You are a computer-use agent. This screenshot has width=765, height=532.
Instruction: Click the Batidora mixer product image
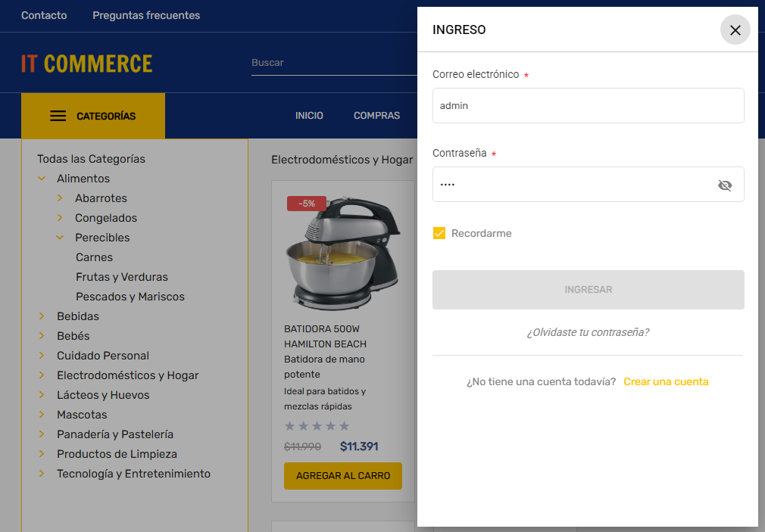342,254
